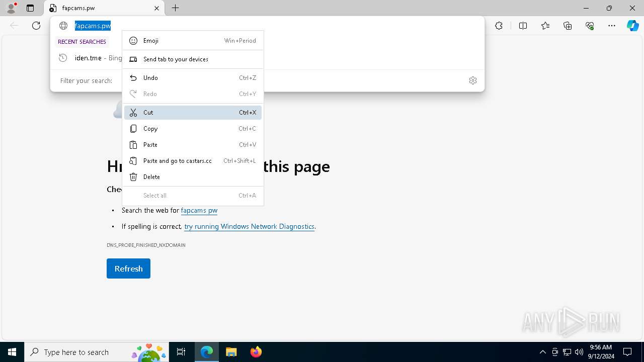Open the Windows Start menu
The height and width of the screenshot is (362, 644).
coord(12,352)
